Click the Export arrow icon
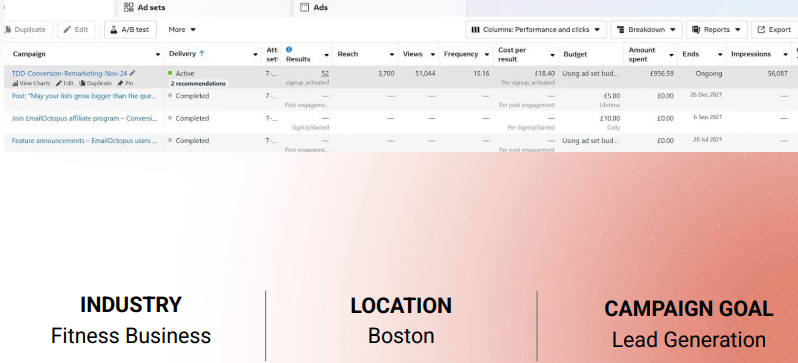 761,30
